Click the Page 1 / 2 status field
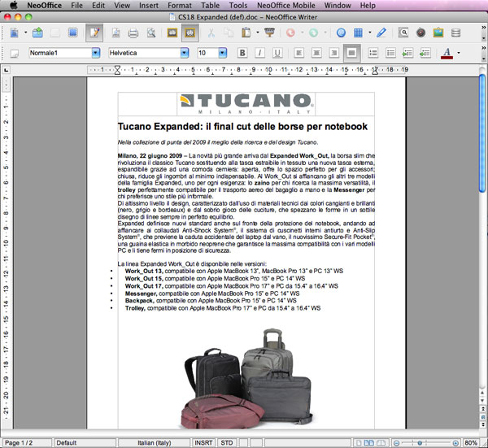This screenshot has height=448, width=488. (x=27, y=442)
